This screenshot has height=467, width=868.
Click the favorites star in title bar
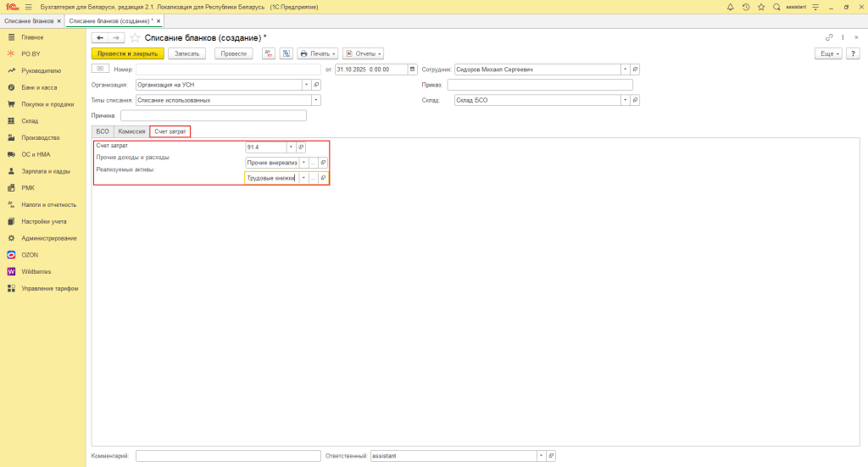pyautogui.click(x=761, y=7)
